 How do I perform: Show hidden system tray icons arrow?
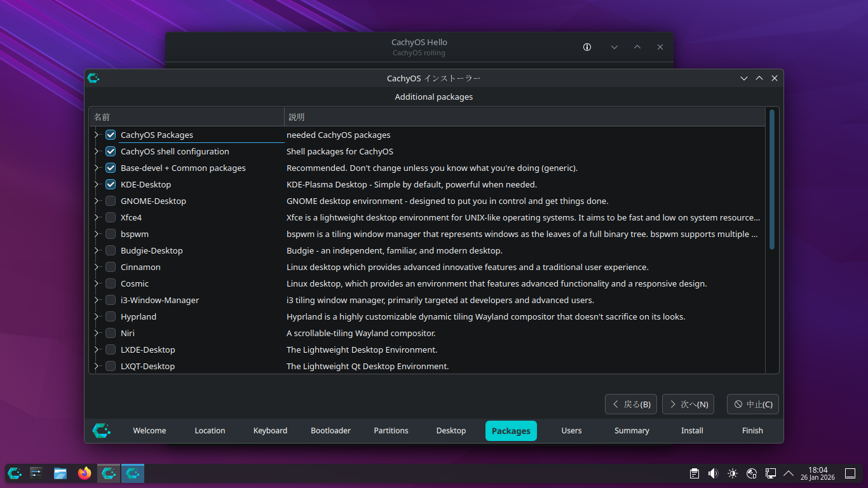[x=789, y=473]
